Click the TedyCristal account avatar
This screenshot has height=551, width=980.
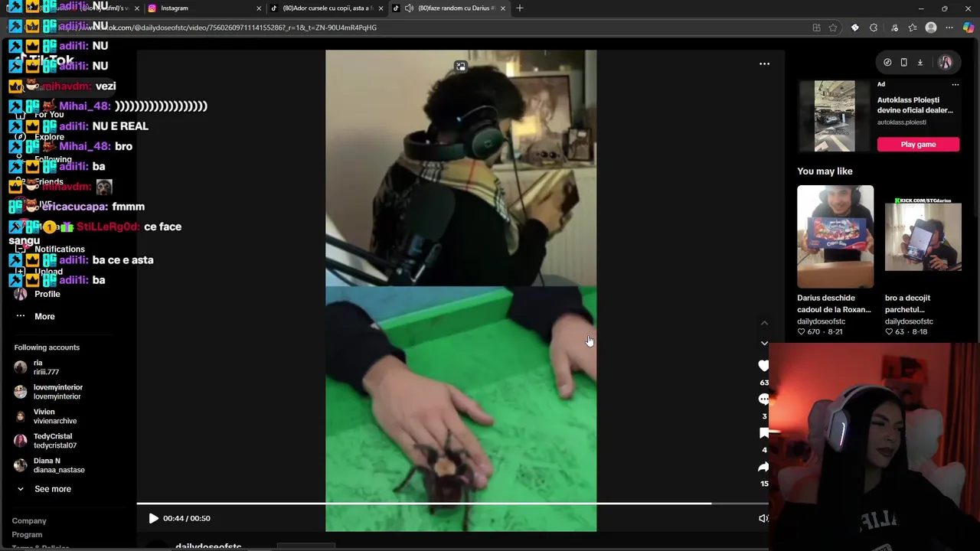(x=21, y=441)
